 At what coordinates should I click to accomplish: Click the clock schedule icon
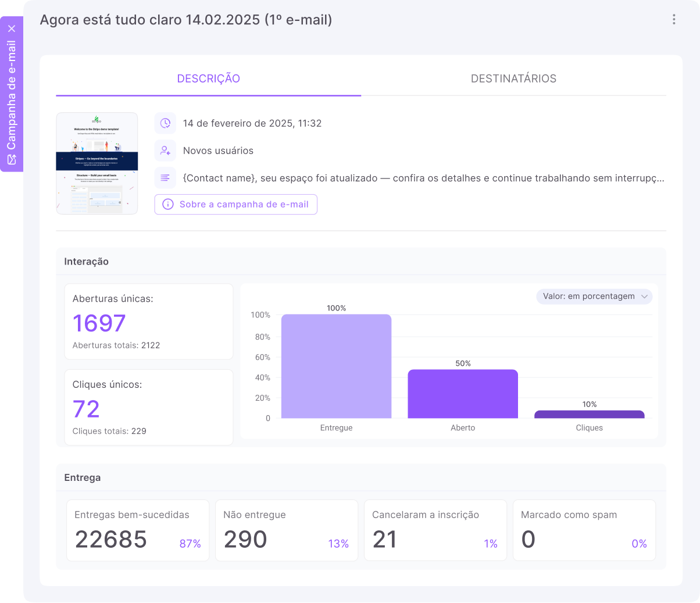(x=165, y=123)
